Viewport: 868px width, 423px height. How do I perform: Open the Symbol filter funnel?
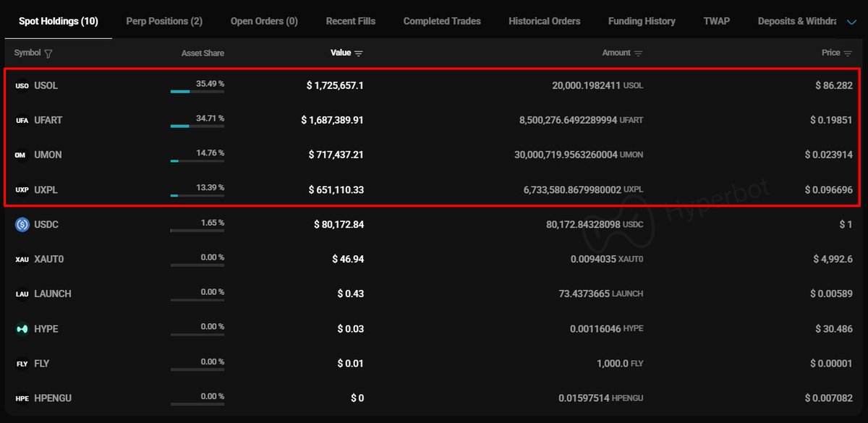point(48,54)
